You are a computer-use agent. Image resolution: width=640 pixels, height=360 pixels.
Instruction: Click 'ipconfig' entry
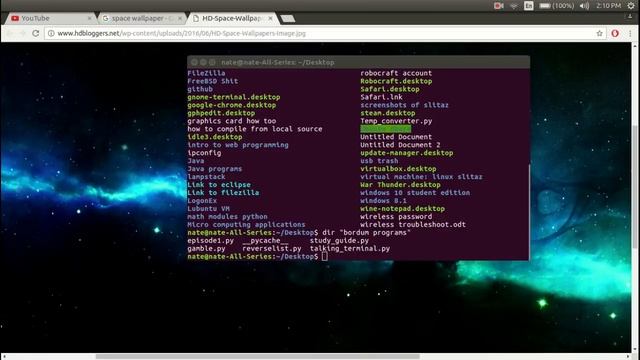204,153
